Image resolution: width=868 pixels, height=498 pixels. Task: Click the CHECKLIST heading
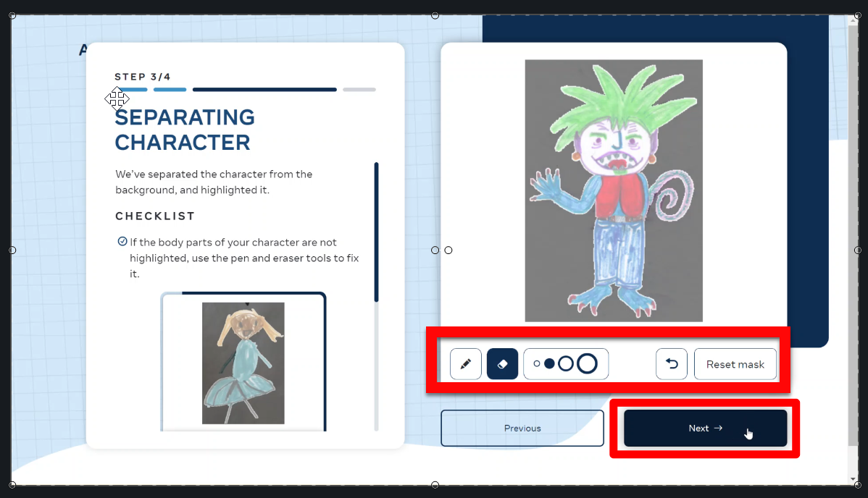pyautogui.click(x=155, y=216)
